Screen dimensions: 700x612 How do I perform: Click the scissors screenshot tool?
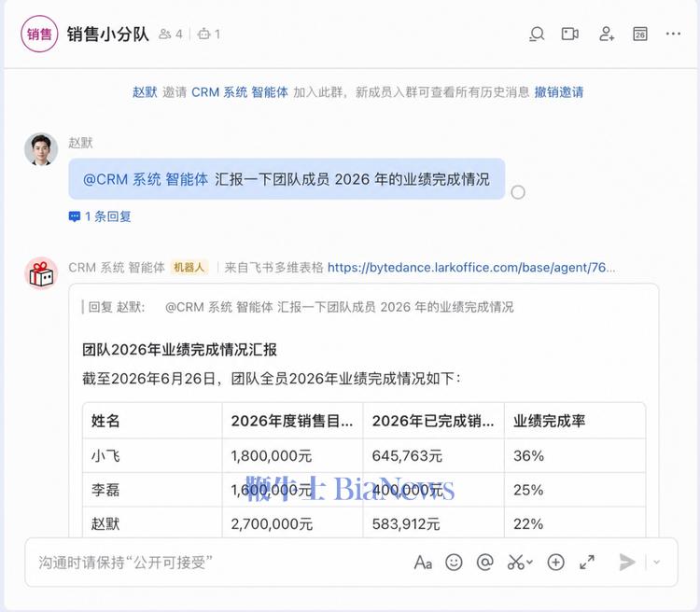pos(515,563)
